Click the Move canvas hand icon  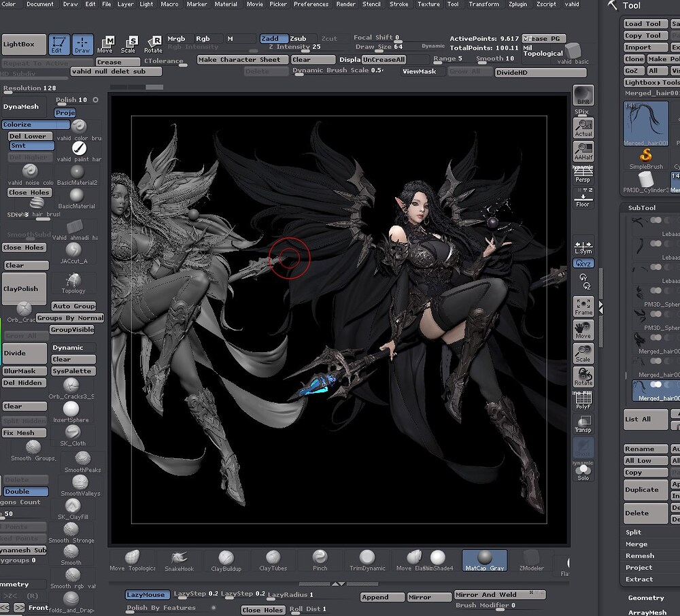point(583,330)
